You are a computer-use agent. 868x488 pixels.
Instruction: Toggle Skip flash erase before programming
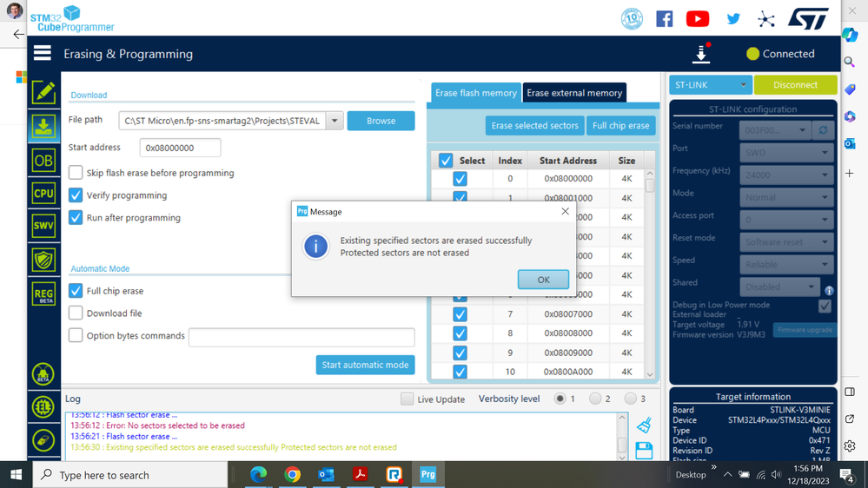[76, 173]
